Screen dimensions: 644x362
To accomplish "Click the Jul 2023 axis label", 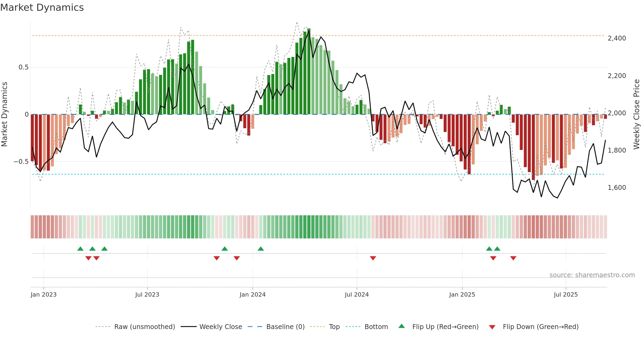I will [147, 294].
